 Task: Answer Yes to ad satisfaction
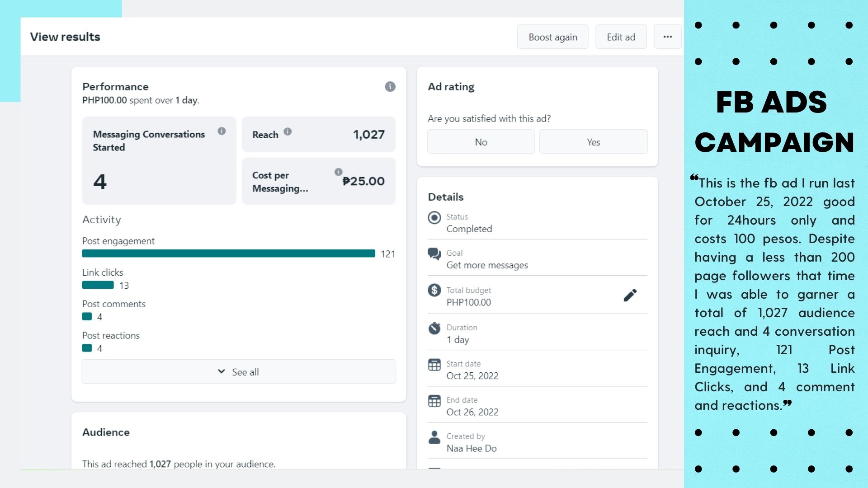(x=593, y=142)
